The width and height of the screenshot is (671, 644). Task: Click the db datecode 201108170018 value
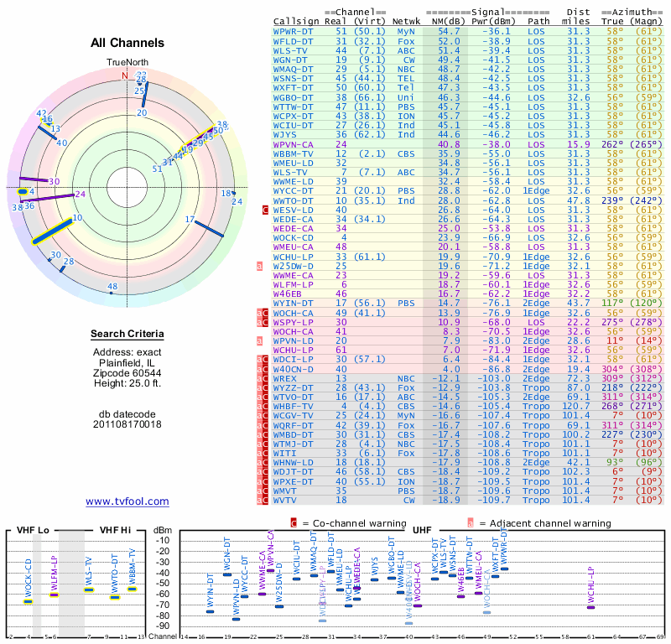[127, 424]
